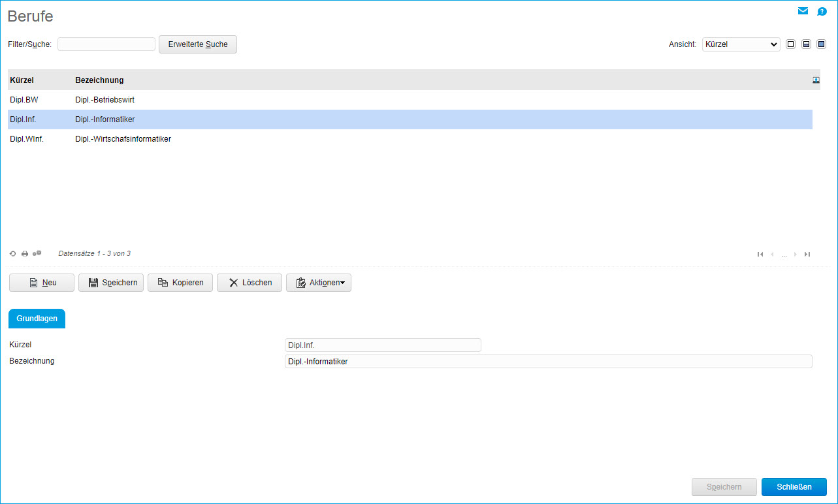
Task: Click the bottom Speichern button beside Schließen
Action: [x=724, y=487]
